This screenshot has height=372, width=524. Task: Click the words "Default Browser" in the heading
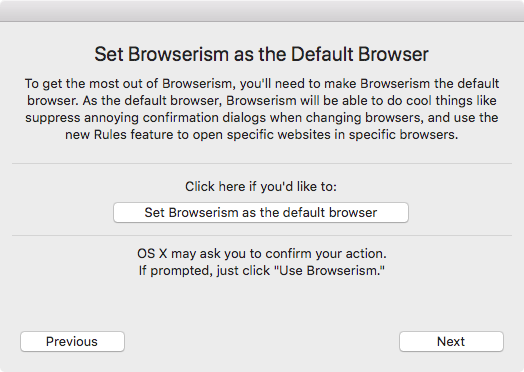tap(360, 54)
